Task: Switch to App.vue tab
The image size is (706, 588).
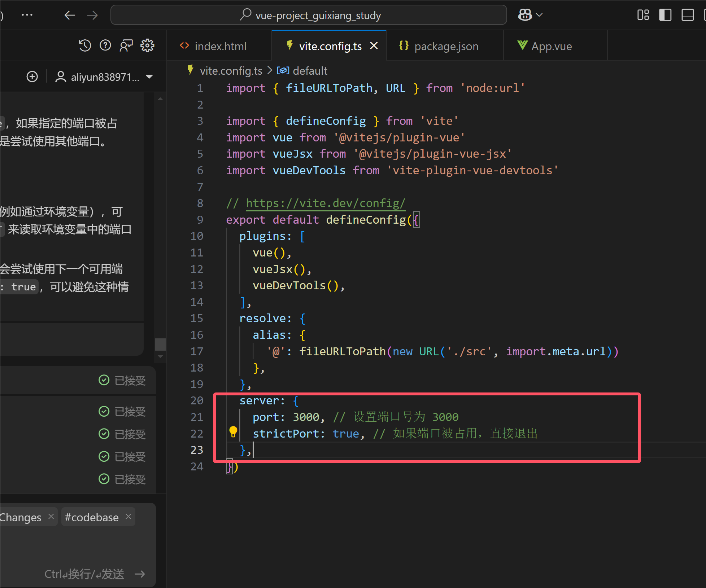Action: coord(551,46)
